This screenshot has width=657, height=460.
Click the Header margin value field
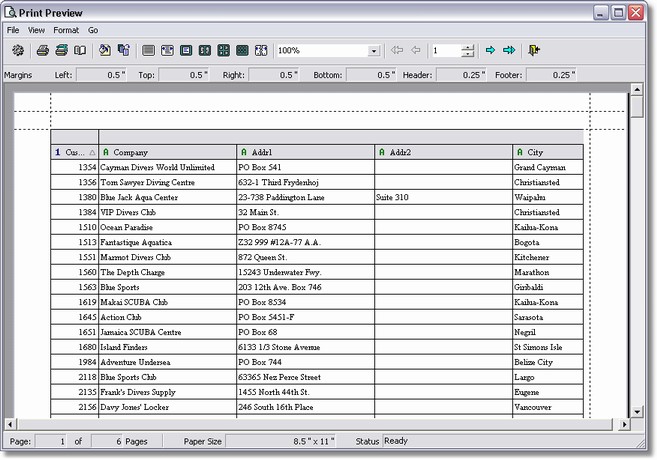click(461, 75)
